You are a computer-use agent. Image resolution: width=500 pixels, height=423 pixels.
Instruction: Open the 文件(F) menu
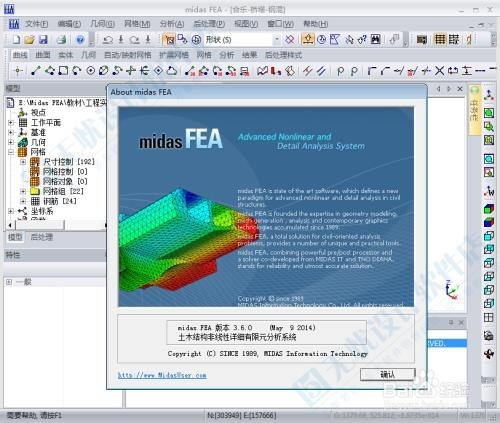point(36,24)
